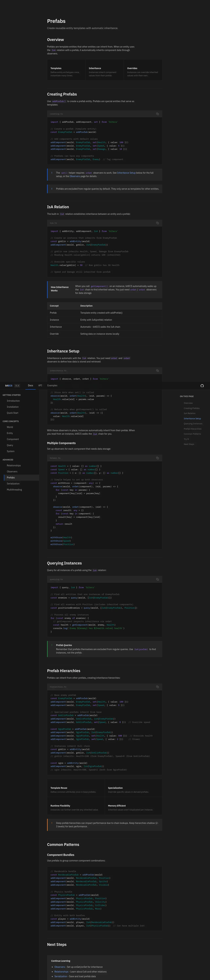
Task: Open Observers in the sidebar
Action: (12, 471)
